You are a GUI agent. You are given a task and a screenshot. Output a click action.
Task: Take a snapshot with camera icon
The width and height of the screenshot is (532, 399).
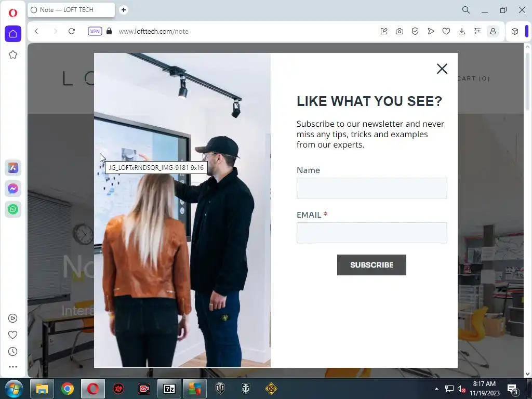click(x=400, y=31)
